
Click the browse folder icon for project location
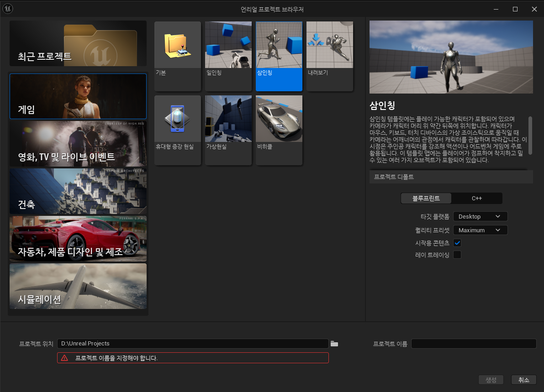334,344
